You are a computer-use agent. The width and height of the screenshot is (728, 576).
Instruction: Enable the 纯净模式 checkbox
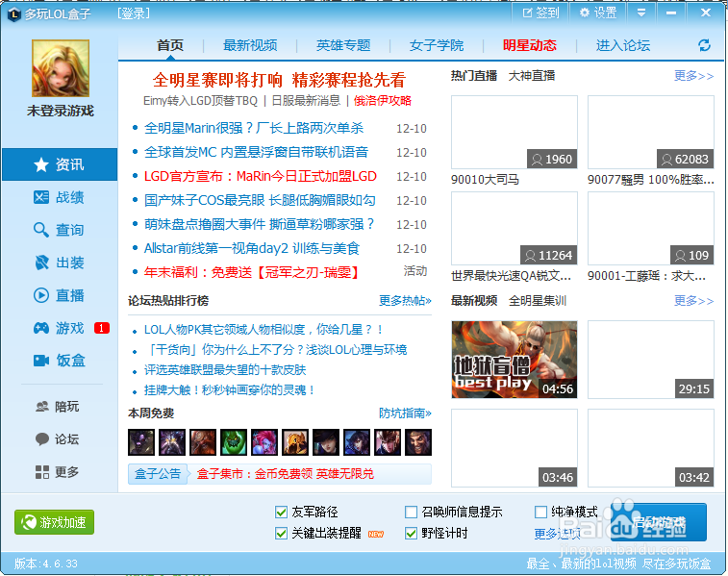coord(540,512)
